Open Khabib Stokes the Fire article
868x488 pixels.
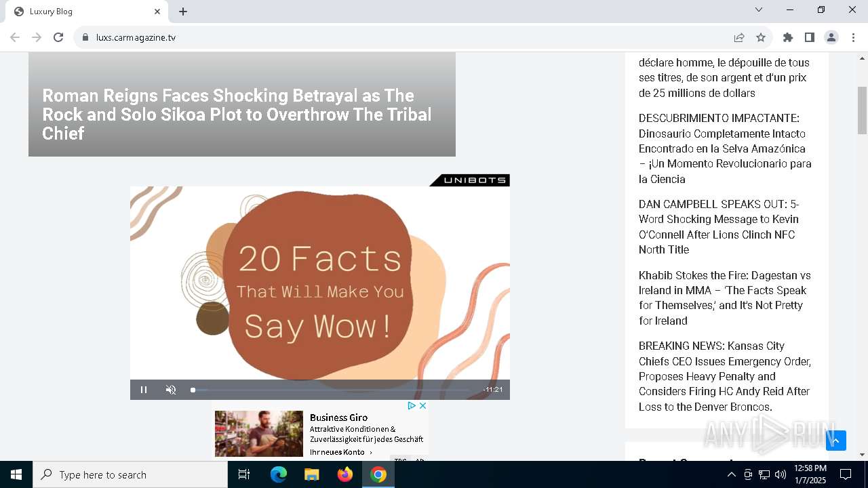[724, 298]
